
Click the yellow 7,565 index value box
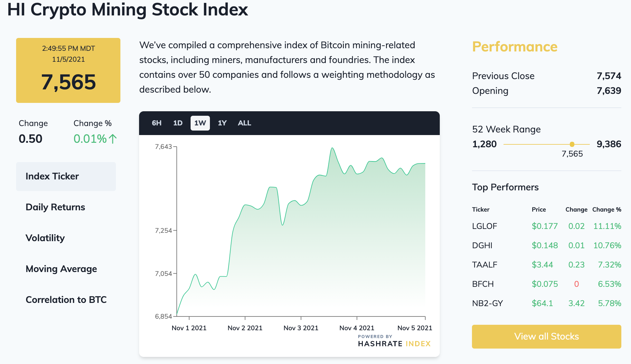click(x=68, y=70)
